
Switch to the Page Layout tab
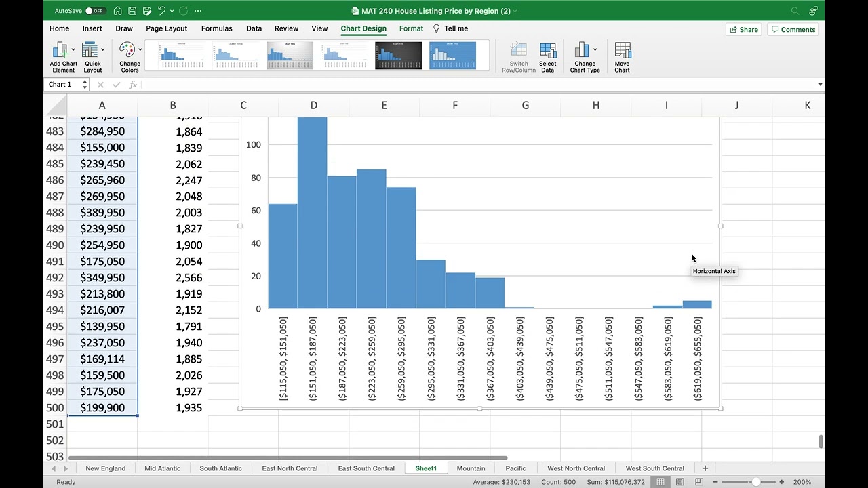point(166,28)
